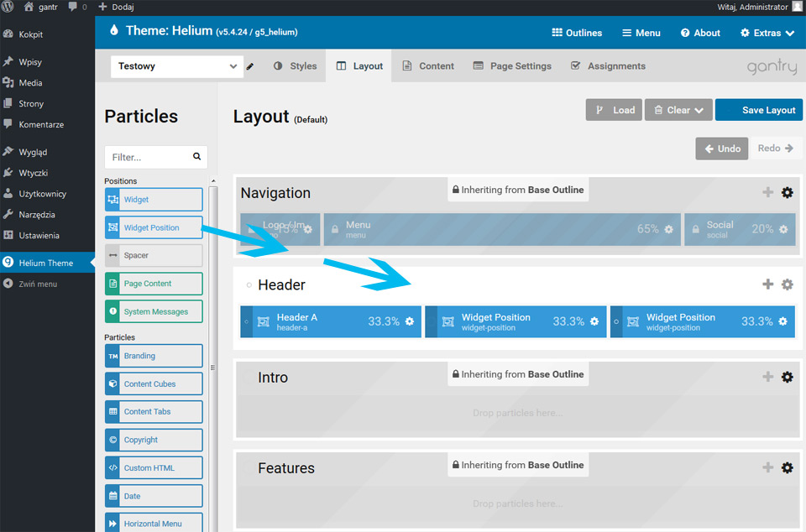Switch to the Page Settings tab
Image resolution: width=806 pixels, height=532 pixels.
pyautogui.click(x=512, y=65)
